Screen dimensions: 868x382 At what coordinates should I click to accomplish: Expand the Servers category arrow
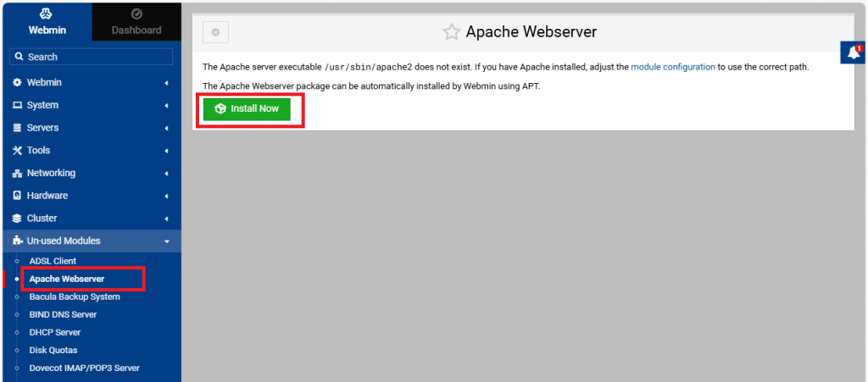(166, 128)
